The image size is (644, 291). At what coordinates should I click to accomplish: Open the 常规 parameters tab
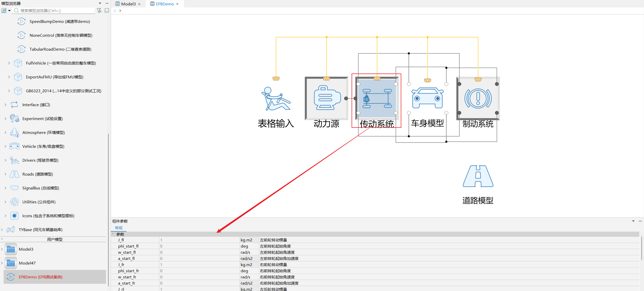tap(119, 228)
